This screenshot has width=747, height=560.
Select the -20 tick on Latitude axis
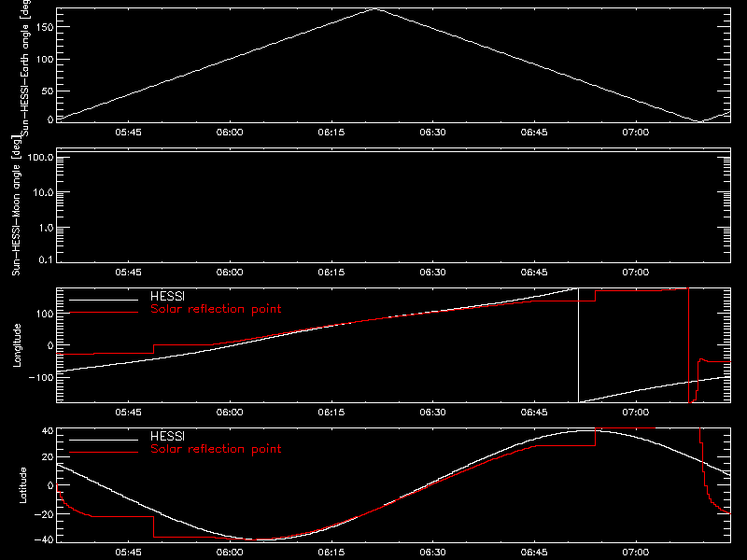pos(44,514)
